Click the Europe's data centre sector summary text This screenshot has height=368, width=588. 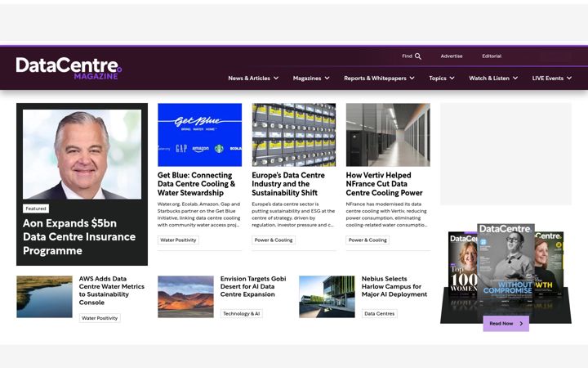point(293,214)
